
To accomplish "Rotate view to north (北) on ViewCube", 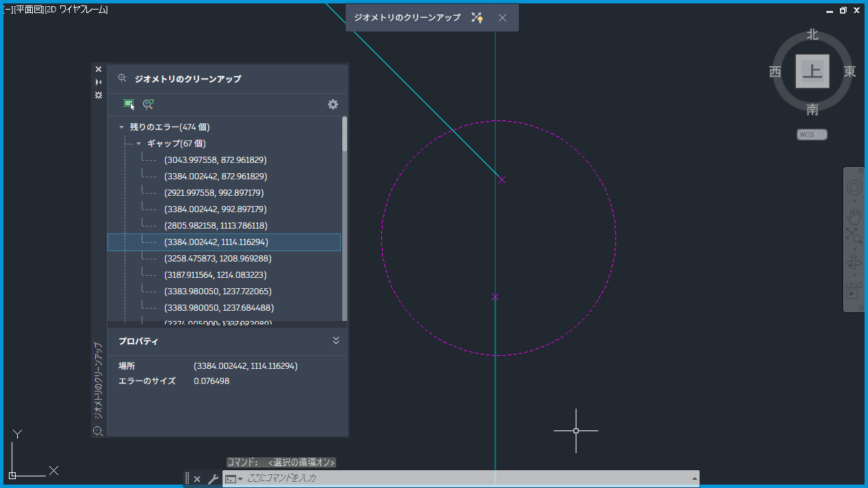I will 813,34.
